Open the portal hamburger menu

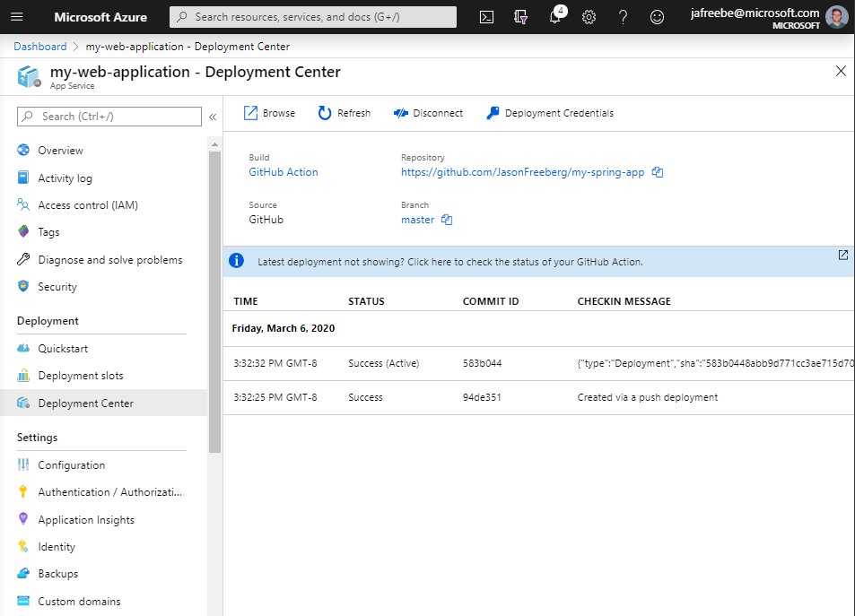16,16
